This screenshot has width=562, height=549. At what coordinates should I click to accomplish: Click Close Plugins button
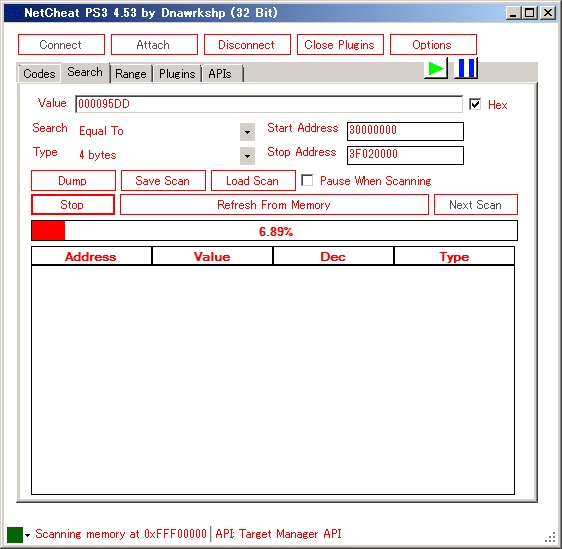[340, 45]
